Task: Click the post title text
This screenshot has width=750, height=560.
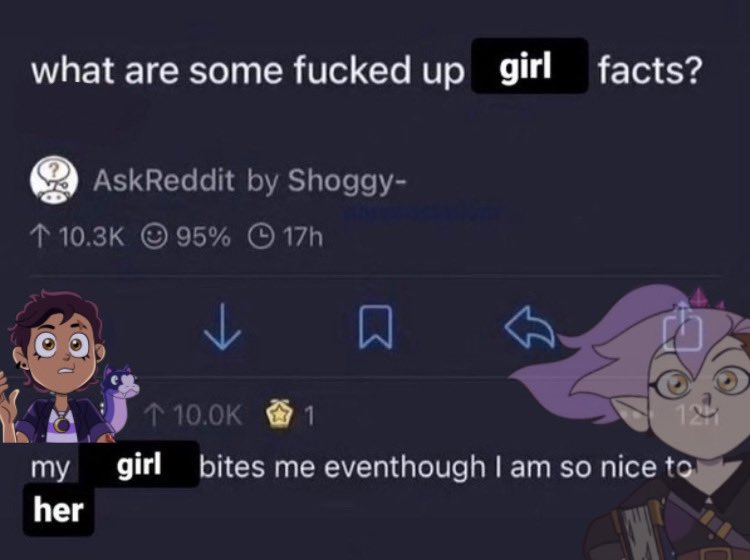Action: click(x=367, y=69)
